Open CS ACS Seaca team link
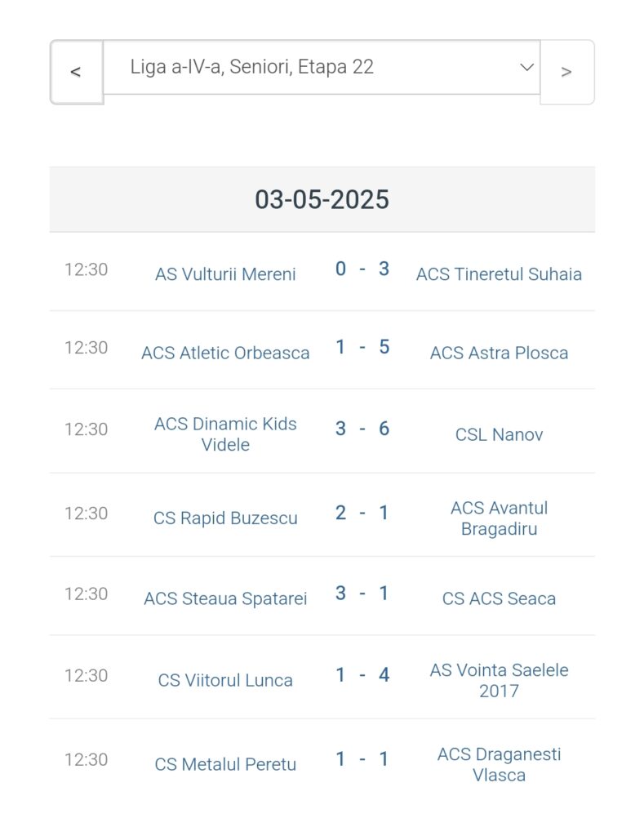This screenshot has width=644, height=836. [499, 598]
